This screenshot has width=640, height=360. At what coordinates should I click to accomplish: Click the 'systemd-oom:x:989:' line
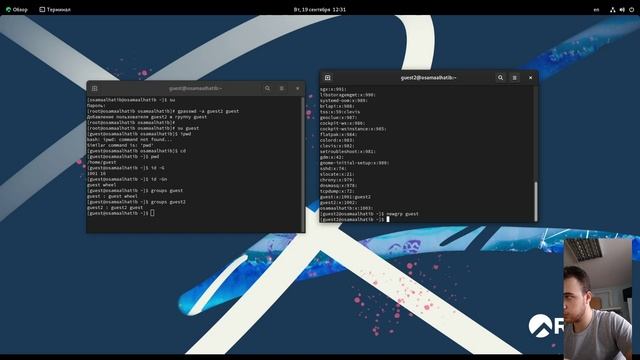[344, 100]
